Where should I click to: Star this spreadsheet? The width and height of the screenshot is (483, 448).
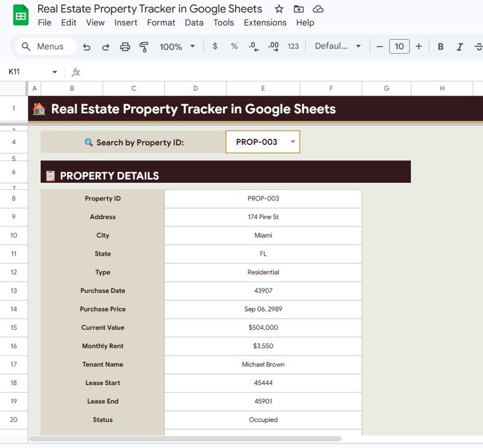point(279,9)
